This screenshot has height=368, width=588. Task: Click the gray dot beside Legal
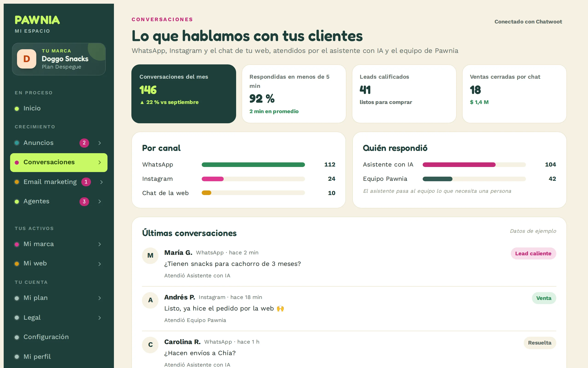(17, 318)
